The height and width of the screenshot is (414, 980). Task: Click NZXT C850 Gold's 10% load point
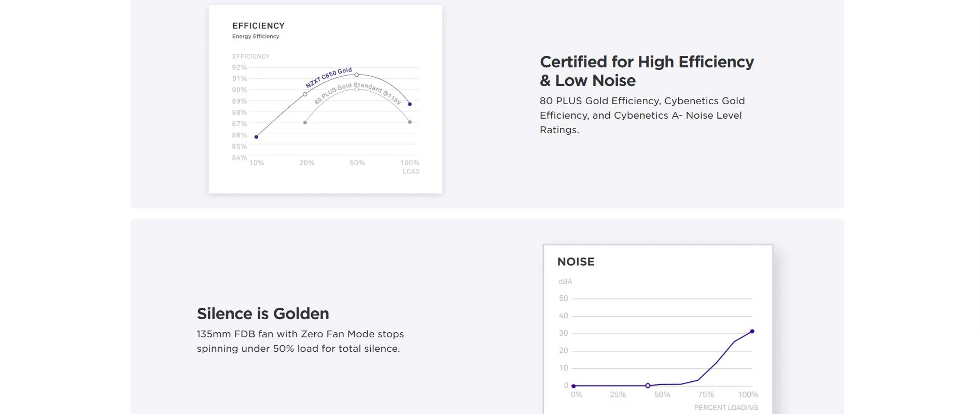click(x=256, y=137)
